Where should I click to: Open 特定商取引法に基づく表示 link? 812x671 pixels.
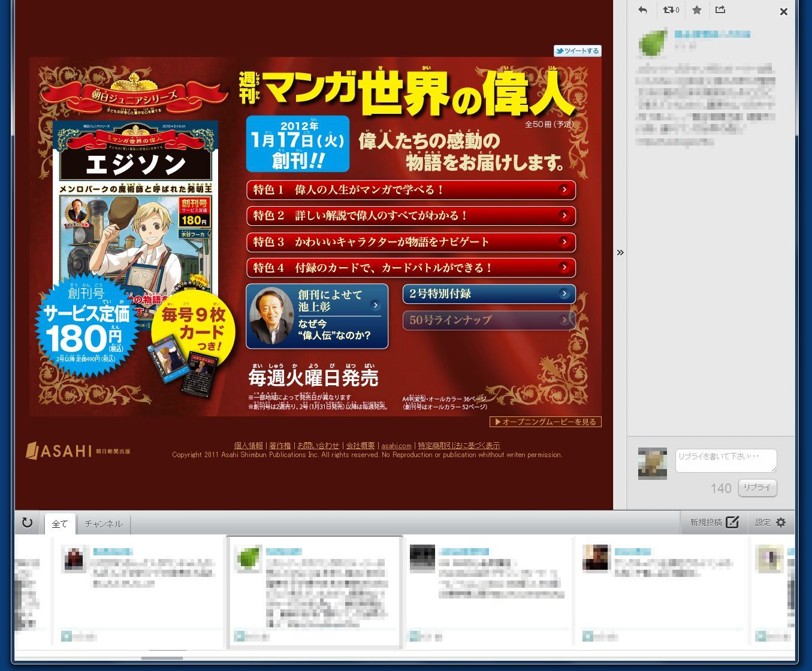click(458, 446)
